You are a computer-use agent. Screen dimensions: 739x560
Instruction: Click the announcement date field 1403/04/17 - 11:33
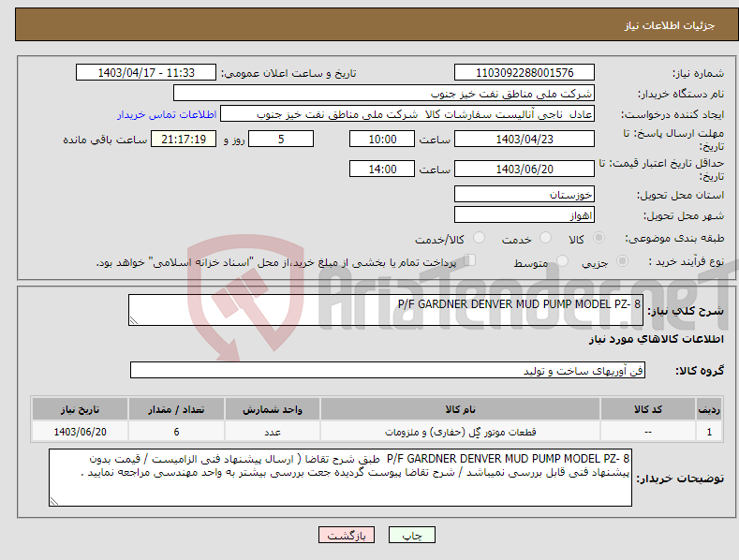click(146, 73)
